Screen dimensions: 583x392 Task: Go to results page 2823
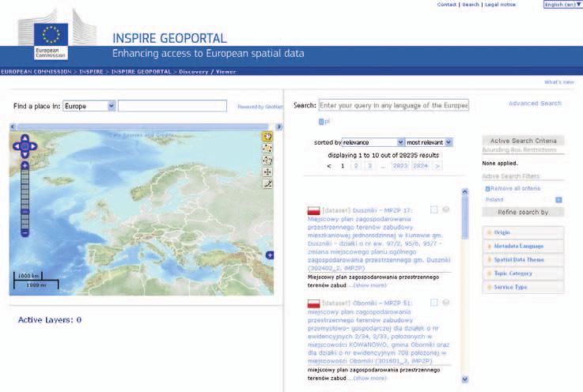400,166
